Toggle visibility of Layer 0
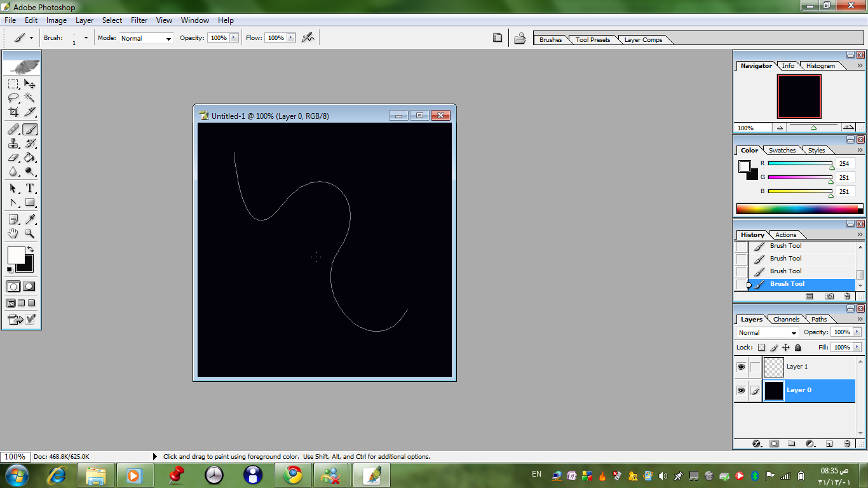868x488 pixels. (x=741, y=391)
